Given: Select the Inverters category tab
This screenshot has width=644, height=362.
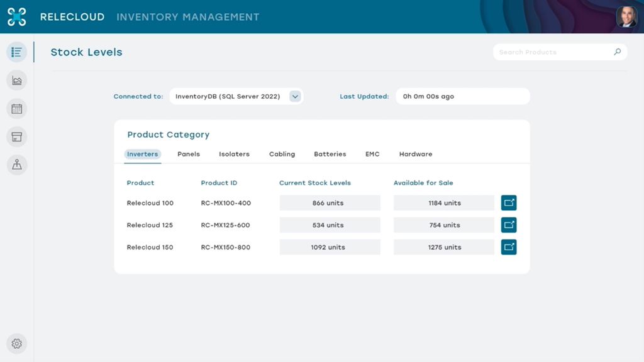Looking at the screenshot, I should pyautogui.click(x=143, y=154).
